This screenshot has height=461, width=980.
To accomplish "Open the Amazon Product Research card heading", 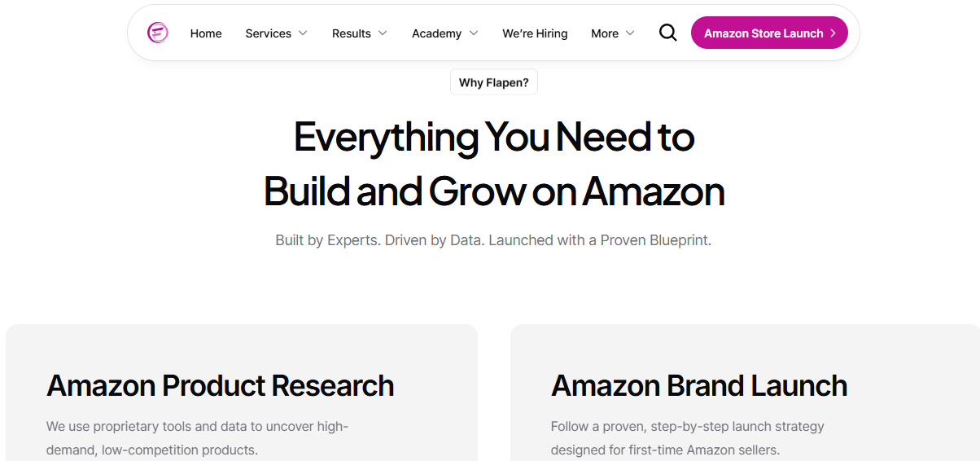I will (x=220, y=385).
